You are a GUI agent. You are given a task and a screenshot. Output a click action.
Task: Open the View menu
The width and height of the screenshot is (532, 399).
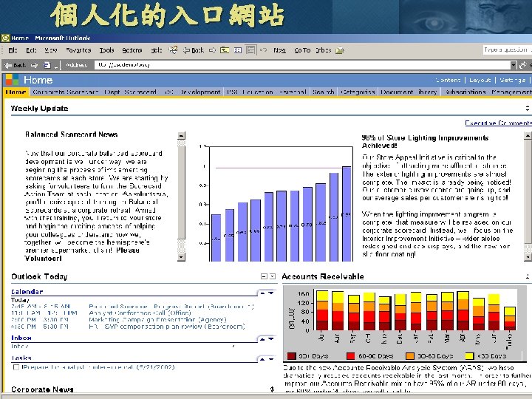(51, 50)
